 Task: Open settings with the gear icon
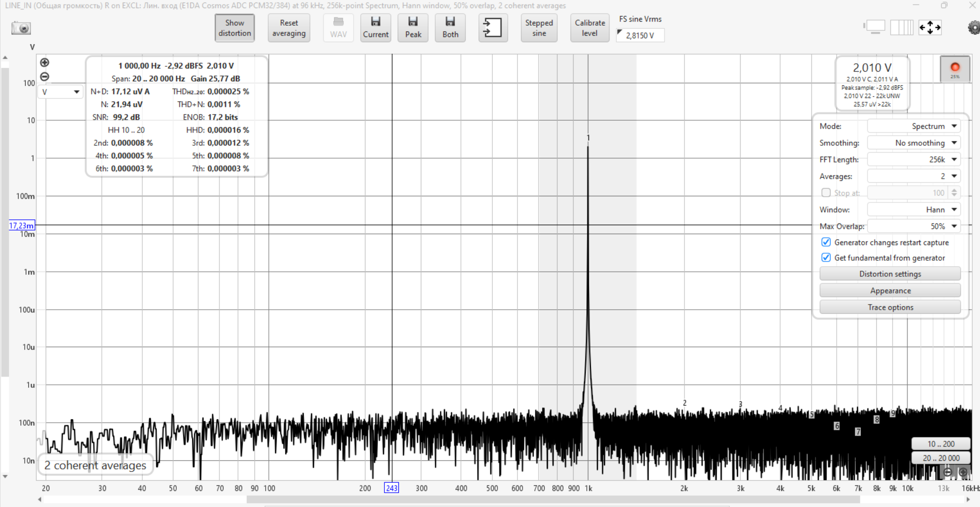[x=973, y=28]
